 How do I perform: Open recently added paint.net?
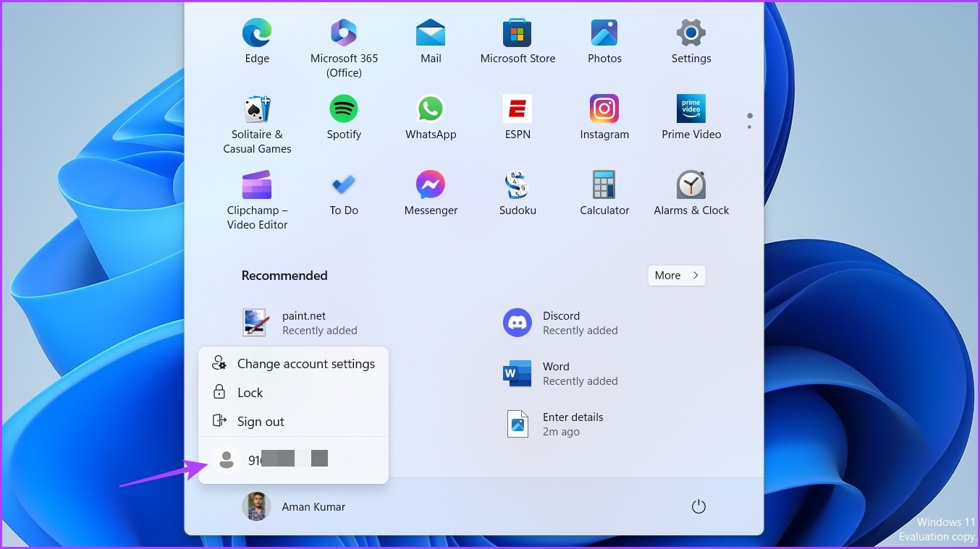click(x=300, y=323)
